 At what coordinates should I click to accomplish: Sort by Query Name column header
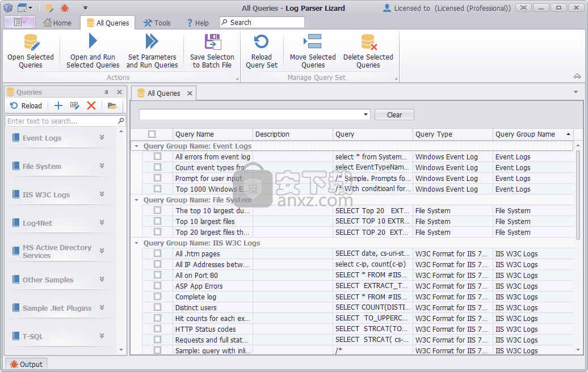click(213, 134)
